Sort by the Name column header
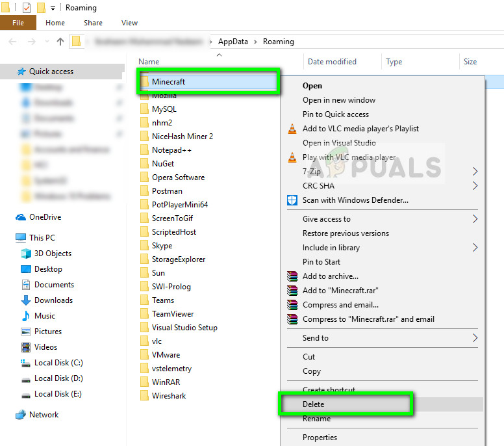 pos(149,62)
